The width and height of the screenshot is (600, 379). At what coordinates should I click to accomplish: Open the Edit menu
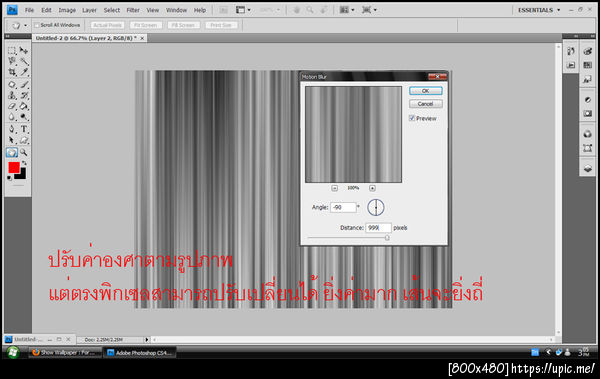tap(46, 10)
